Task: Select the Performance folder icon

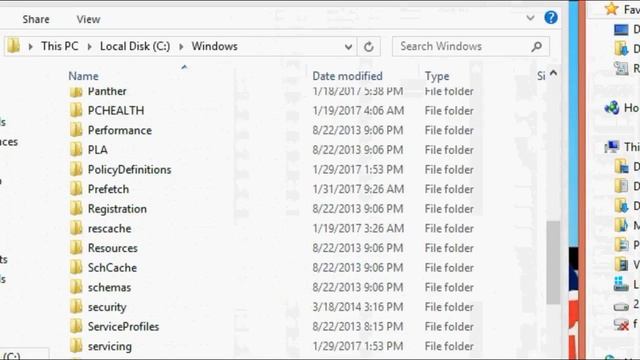Action: click(76, 130)
